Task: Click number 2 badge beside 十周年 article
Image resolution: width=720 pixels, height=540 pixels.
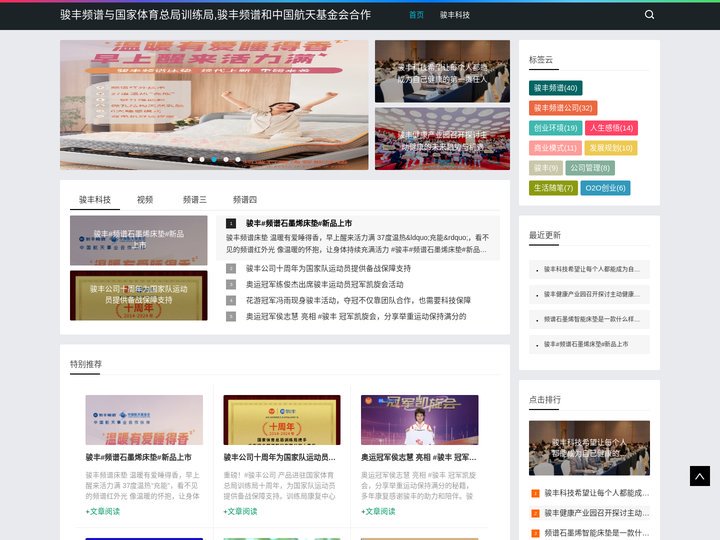Action: (x=231, y=268)
